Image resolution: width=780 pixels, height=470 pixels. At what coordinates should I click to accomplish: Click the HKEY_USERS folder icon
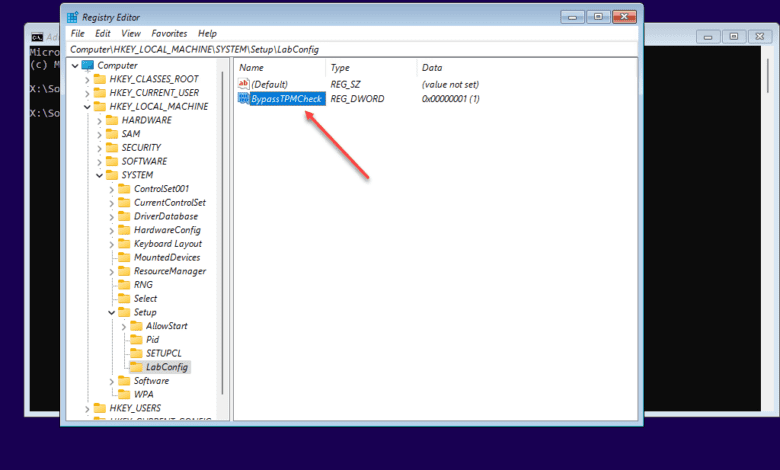point(100,408)
